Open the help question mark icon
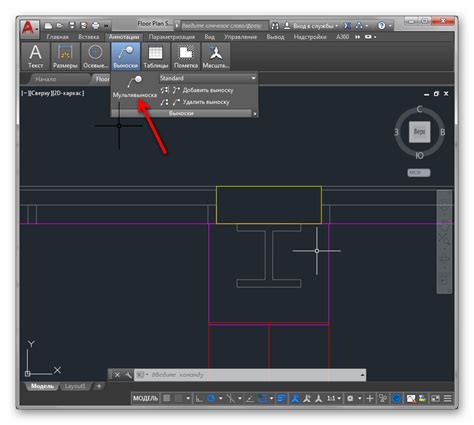 tap(382, 26)
